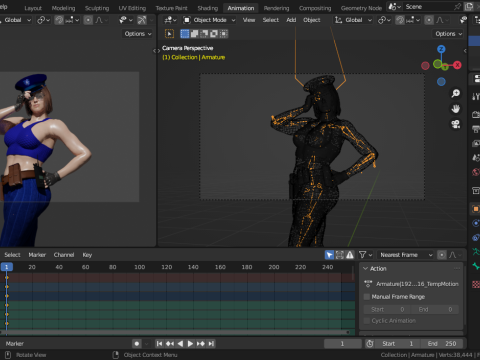Viewport: 480px width, 360px height.
Task: Toggle proportional editing in left viewport header
Action: pos(88,20)
